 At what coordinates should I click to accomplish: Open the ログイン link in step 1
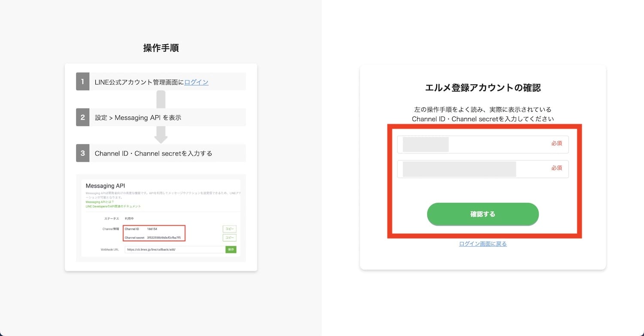click(x=196, y=82)
